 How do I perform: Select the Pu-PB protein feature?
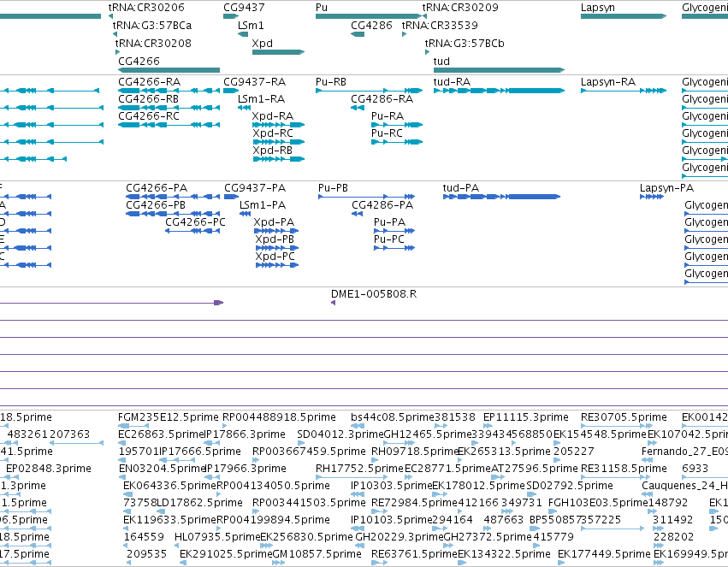366,197
